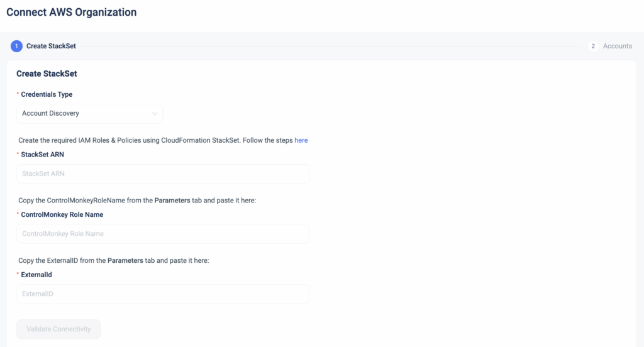Click the Connect AWS Organization page title
The width and height of the screenshot is (644, 347).
71,12
